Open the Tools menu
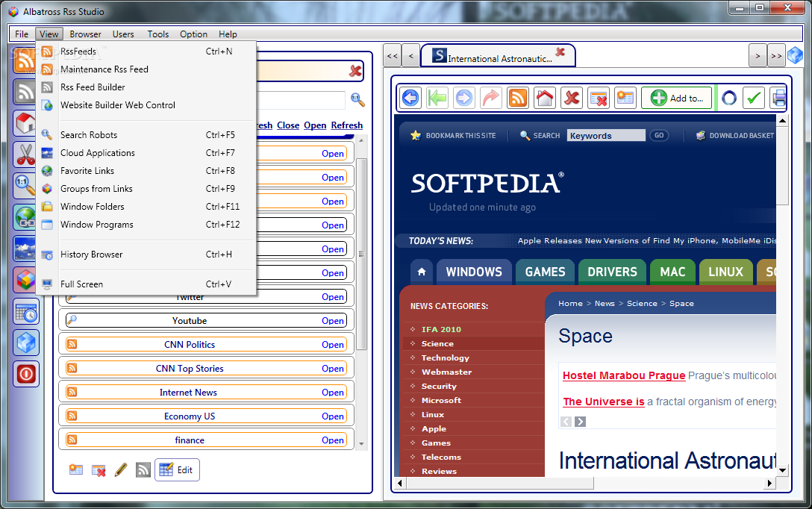812x509 pixels. click(x=158, y=34)
